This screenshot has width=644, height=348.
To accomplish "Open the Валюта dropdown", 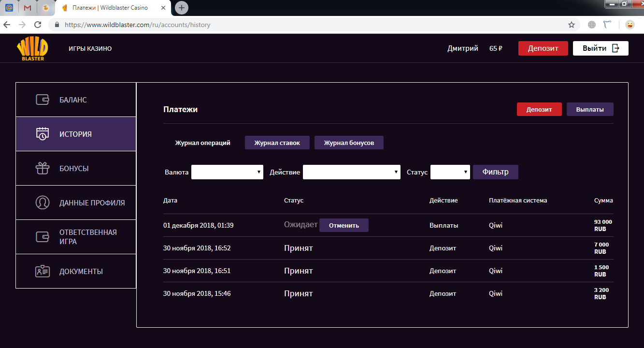I will pyautogui.click(x=227, y=172).
